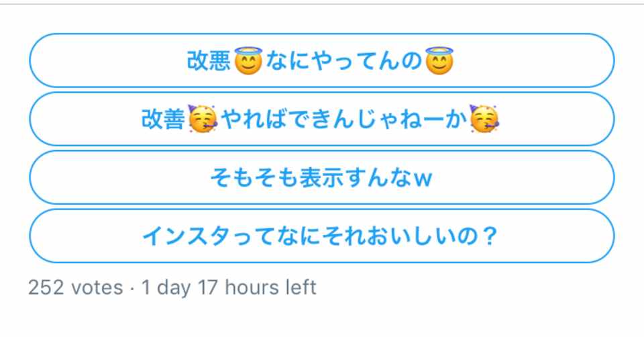Click the party emoji after やればできんじゃねーか
The width and height of the screenshot is (644, 337).
[484, 119]
